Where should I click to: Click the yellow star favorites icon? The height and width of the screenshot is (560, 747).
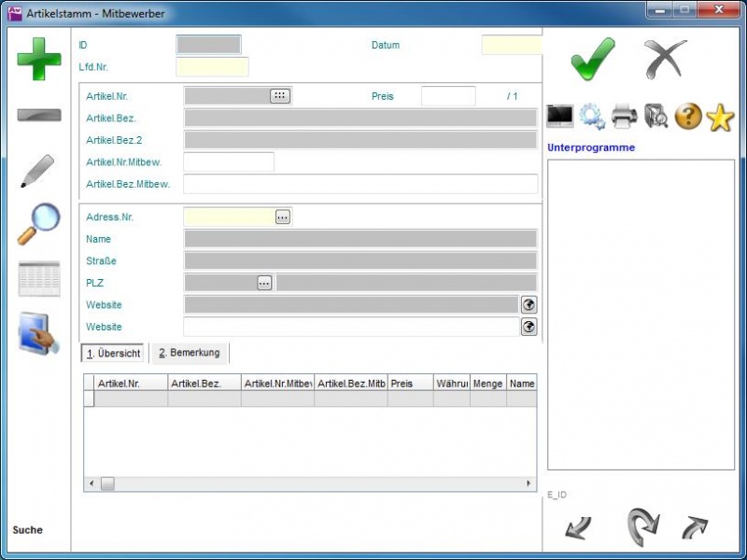click(x=720, y=116)
